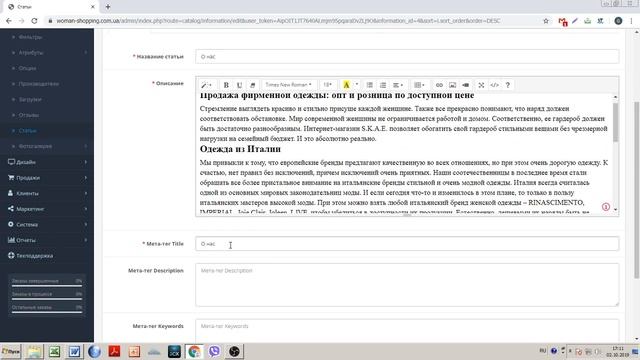Click the insert link icon
The image size is (640, 360).
(439, 85)
